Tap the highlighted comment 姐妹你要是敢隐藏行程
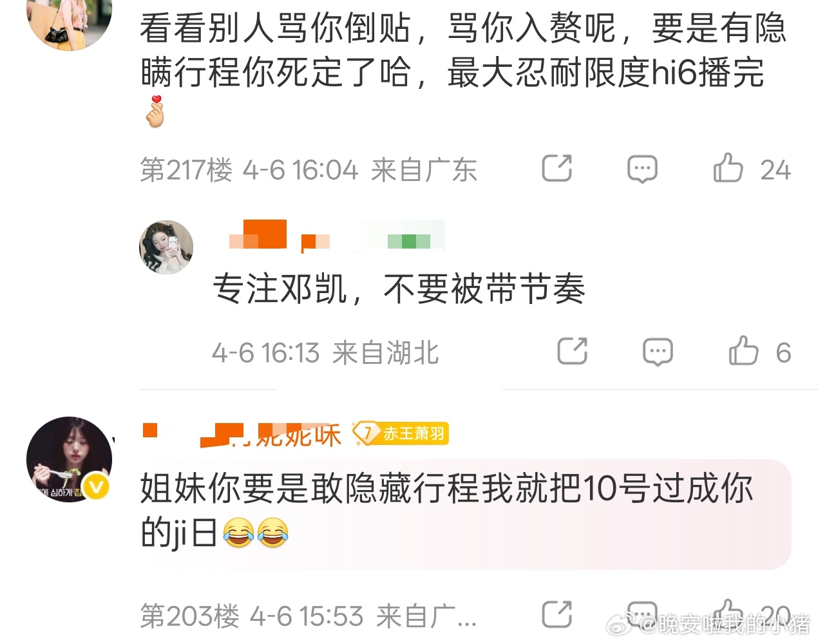Screen dimensions: 818x644 pyautogui.click(x=465, y=513)
